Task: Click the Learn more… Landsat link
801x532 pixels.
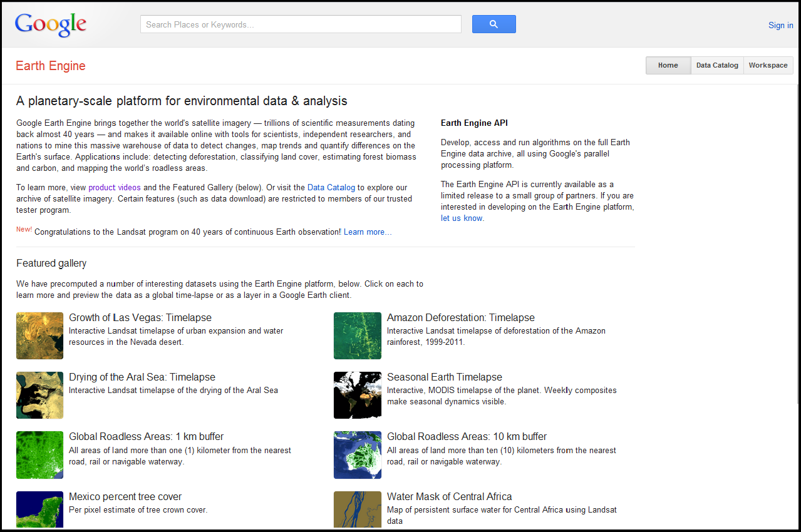Action: pos(368,232)
